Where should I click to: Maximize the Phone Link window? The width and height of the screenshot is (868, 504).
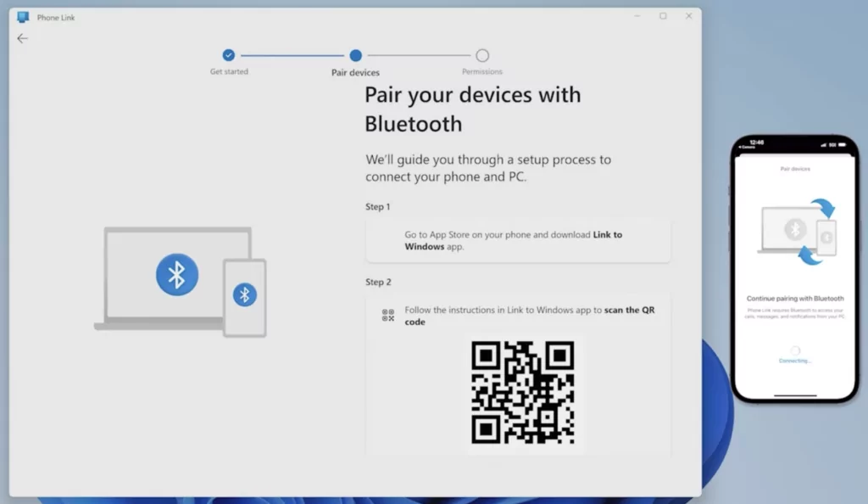click(x=663, y=16)
